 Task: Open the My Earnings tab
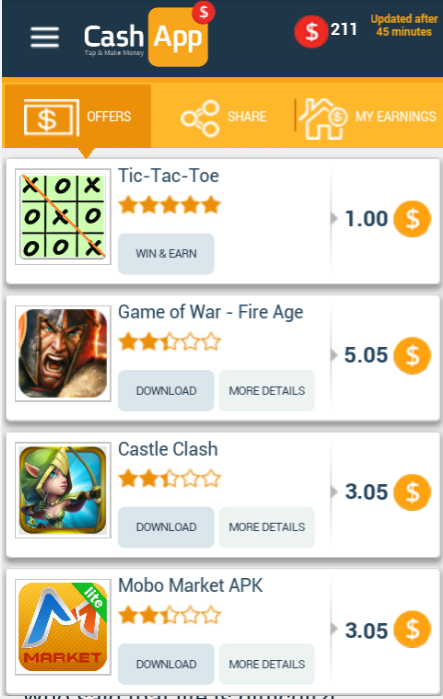368,118
